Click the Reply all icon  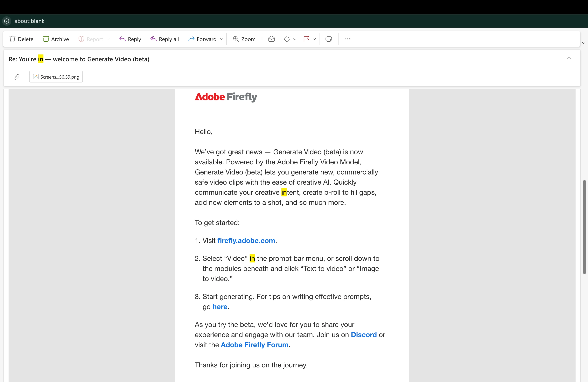[153, 39]
